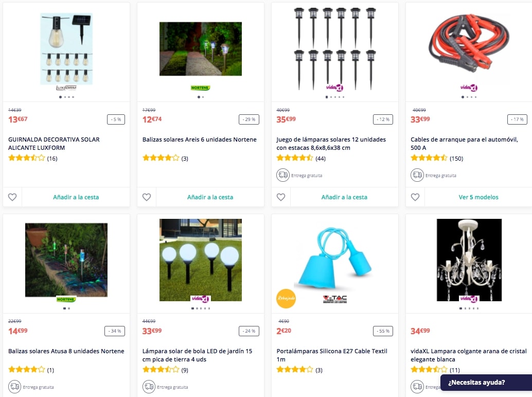Click free delivery truck icon on jumper cables

[417, 175]
